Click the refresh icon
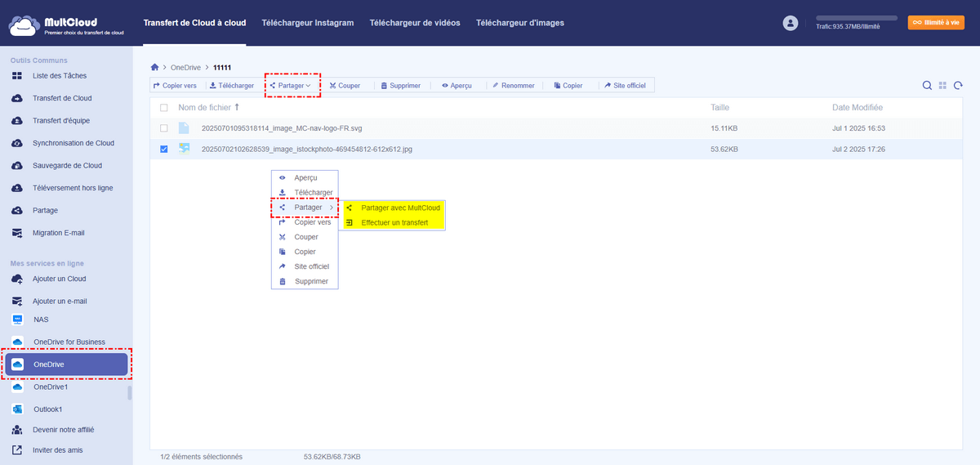The image size is (980, 465). (x=958, y=86)
